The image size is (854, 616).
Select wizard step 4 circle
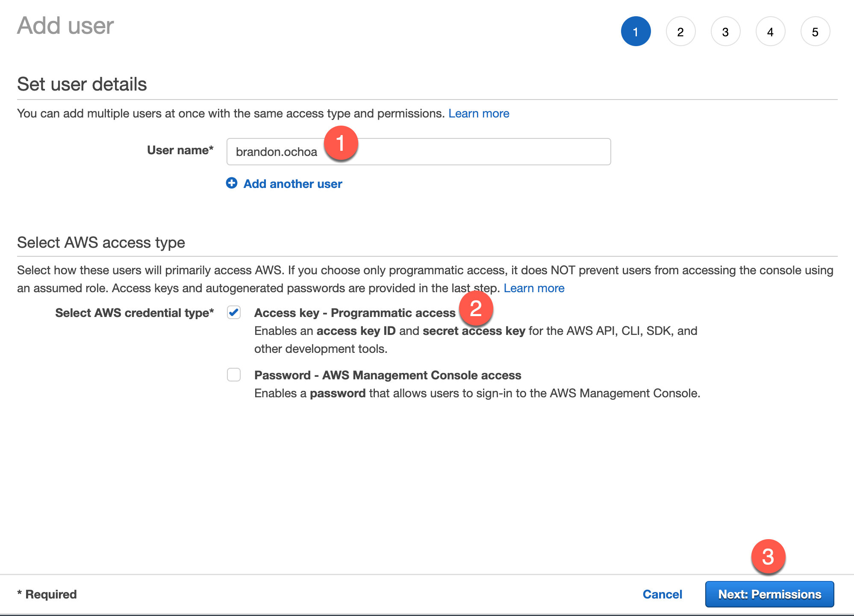(770, 31)
